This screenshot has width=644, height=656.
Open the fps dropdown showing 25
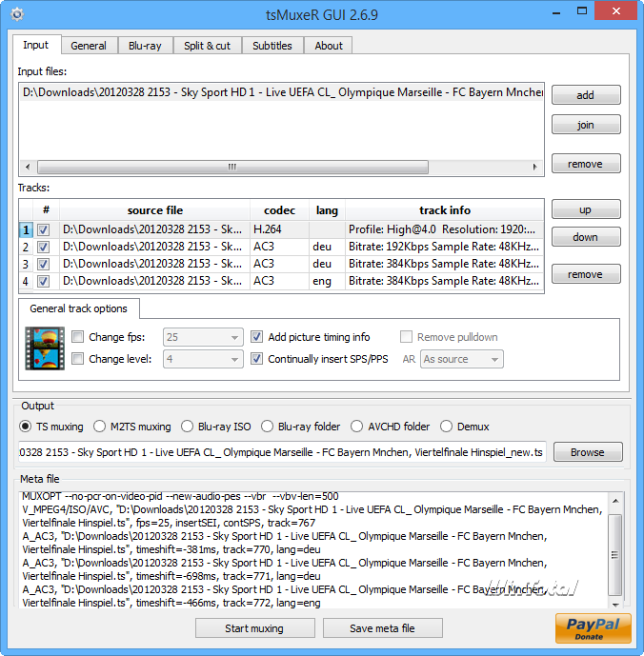coord(203,337)
